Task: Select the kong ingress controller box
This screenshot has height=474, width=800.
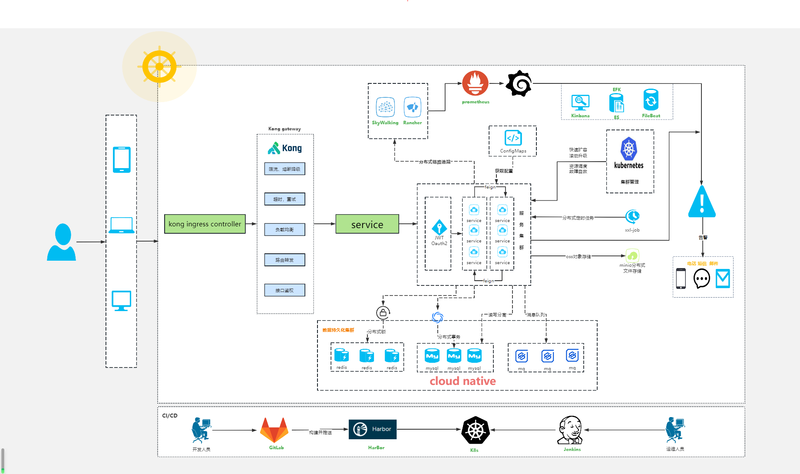Action: point(205,224)
